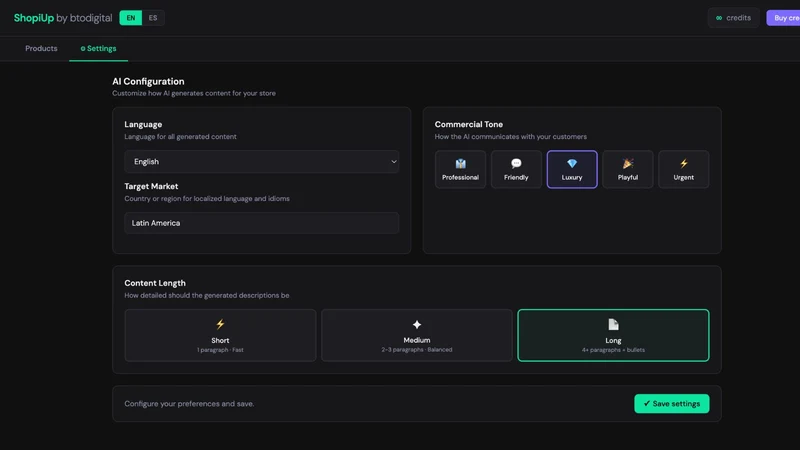Screen dimensions: 800x450
Task: Select the Luxury tone option
Action: [x=572, y=169]
